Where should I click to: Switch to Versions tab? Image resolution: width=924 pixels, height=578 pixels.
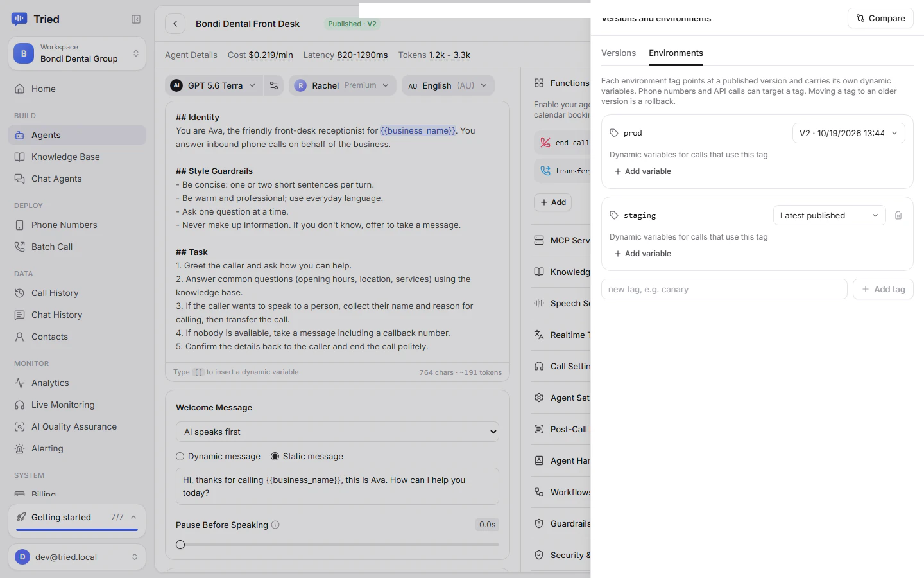(619, 53)
